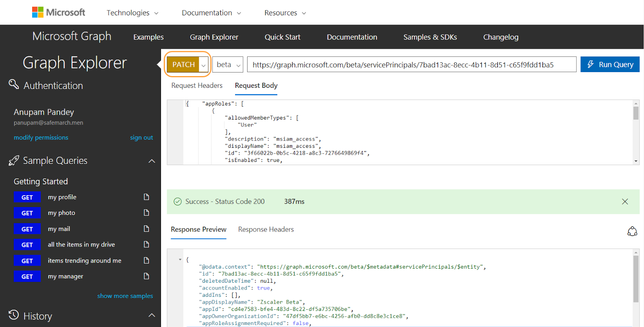Click the request body scrollbar down arrow

[636, 161]
